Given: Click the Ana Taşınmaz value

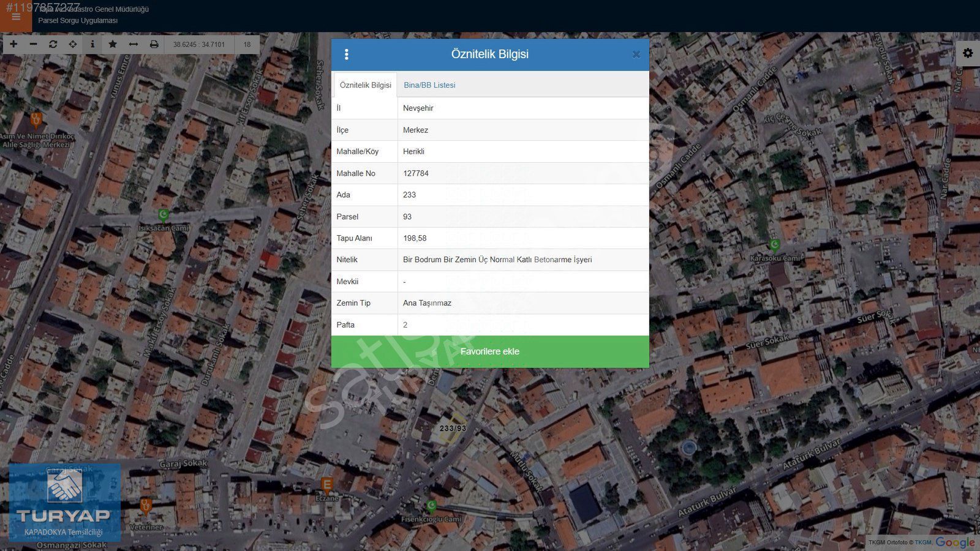Looking at the screenshot, I should pyautogui.click(x=427, y=303).
